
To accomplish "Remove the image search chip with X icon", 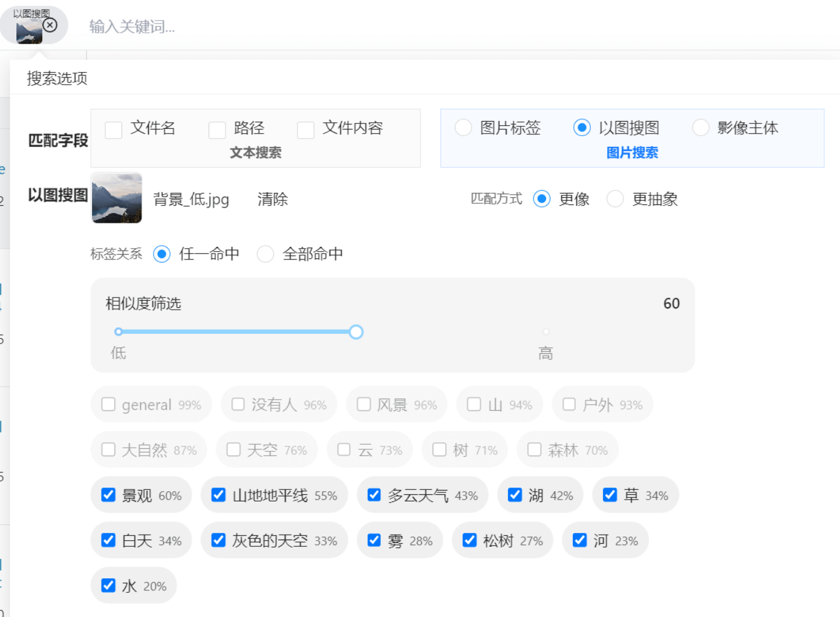I will tap(50, 25).
